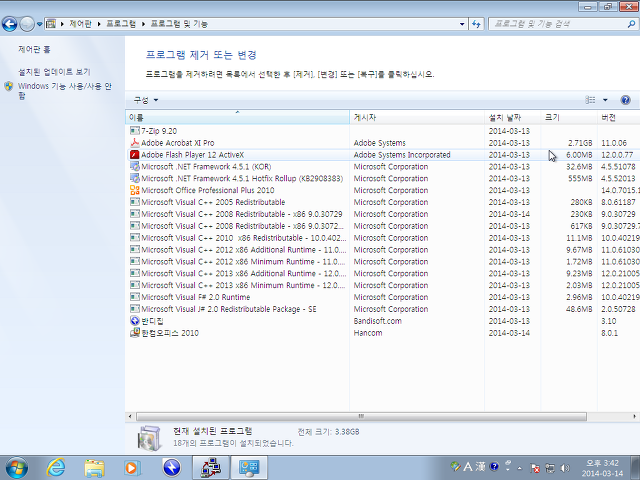Viewport: 640px width, 480px height.
Task: Click the change view icon
Action: pyautogui.click(x=590, y=100)
